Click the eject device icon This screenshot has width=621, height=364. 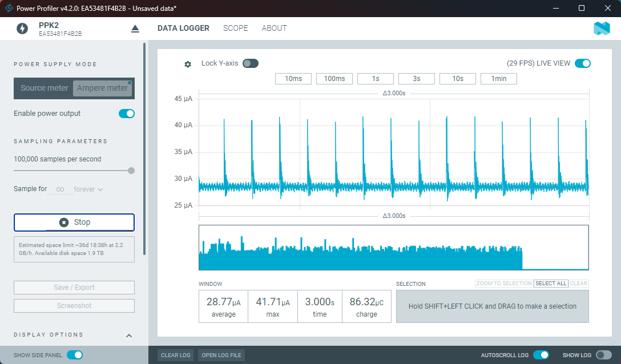(x=135, y=29)
